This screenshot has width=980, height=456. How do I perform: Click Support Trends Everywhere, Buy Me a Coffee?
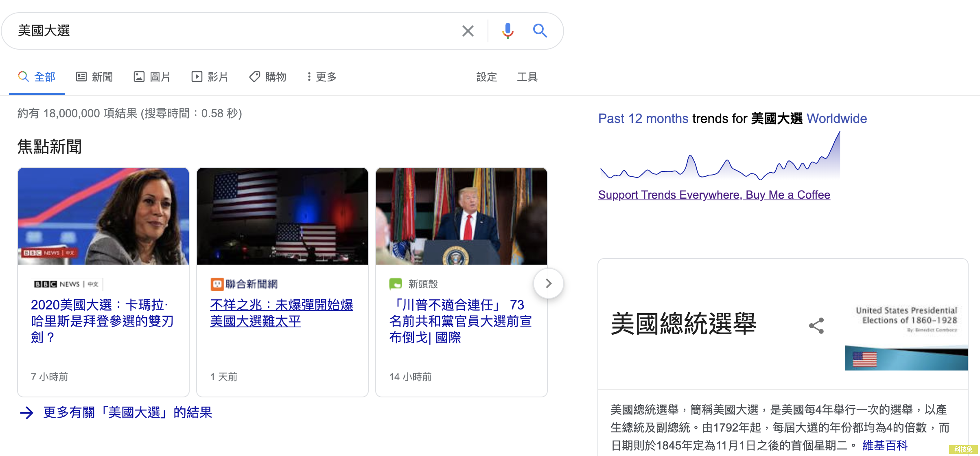714,195
